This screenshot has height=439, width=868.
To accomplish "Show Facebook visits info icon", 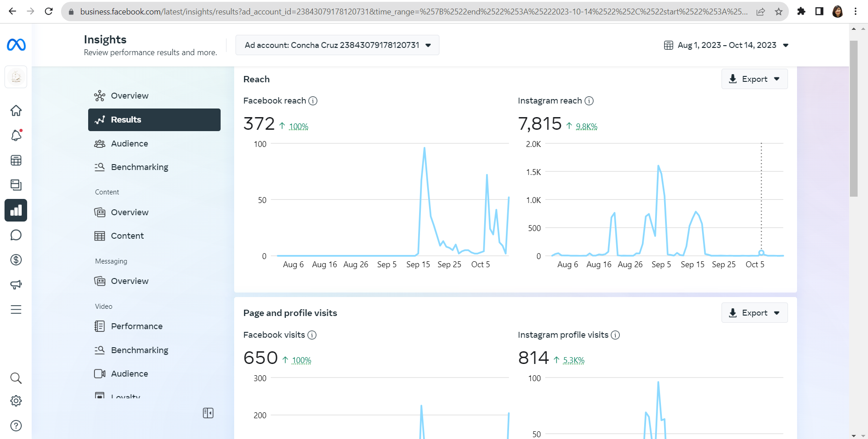I will click(312, 335).
